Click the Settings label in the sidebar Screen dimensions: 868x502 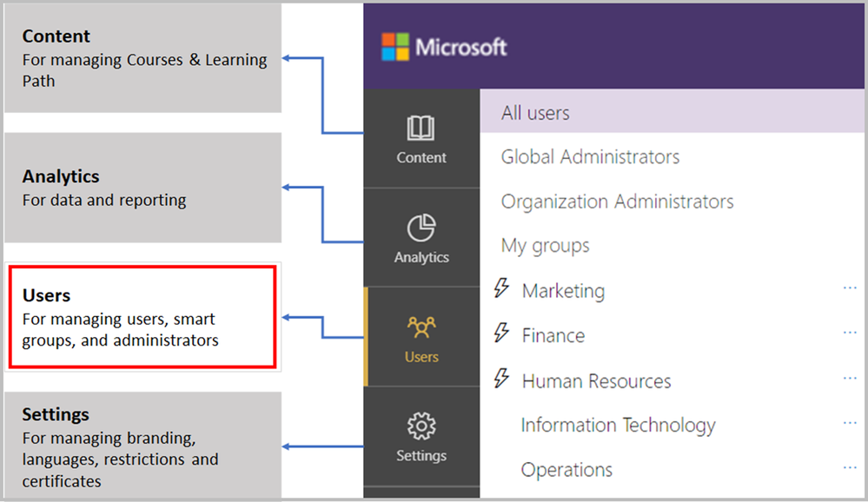421,456
